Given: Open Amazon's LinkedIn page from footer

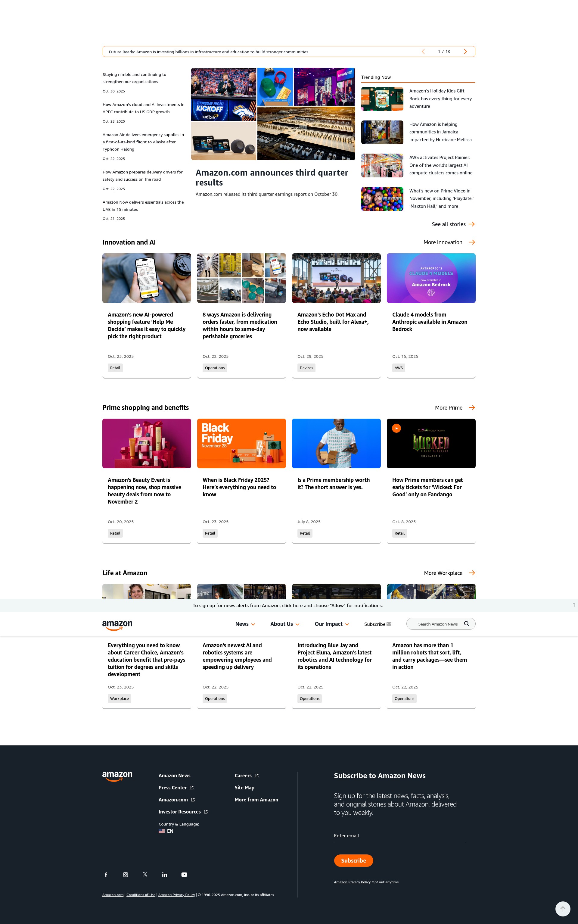Looking at the screenshot, I should pyautogui.click(x=164, y=875).
